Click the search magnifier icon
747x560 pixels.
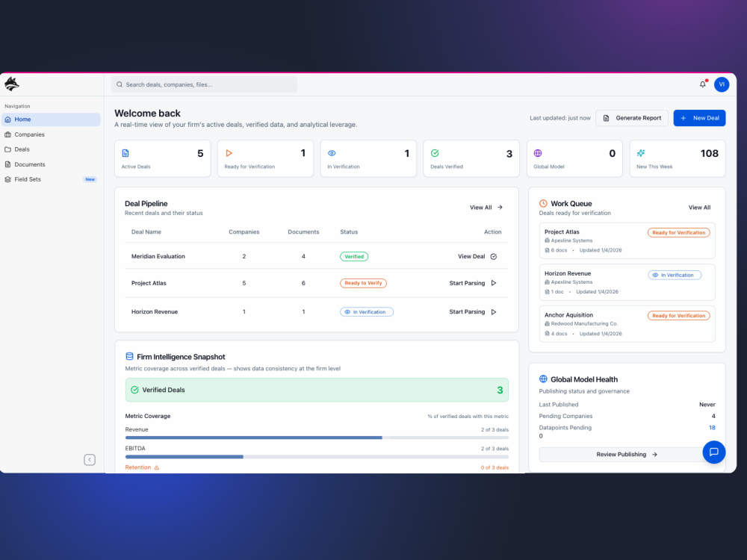pos(120,84)
